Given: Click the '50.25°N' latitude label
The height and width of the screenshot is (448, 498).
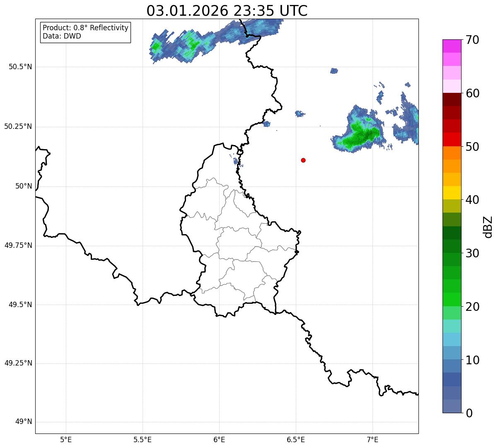Looking at the screenshot, I should coord(18,127).
